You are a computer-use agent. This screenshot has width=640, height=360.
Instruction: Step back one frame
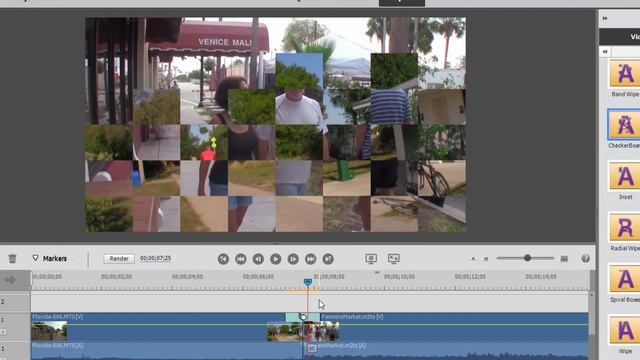[258, 259]
